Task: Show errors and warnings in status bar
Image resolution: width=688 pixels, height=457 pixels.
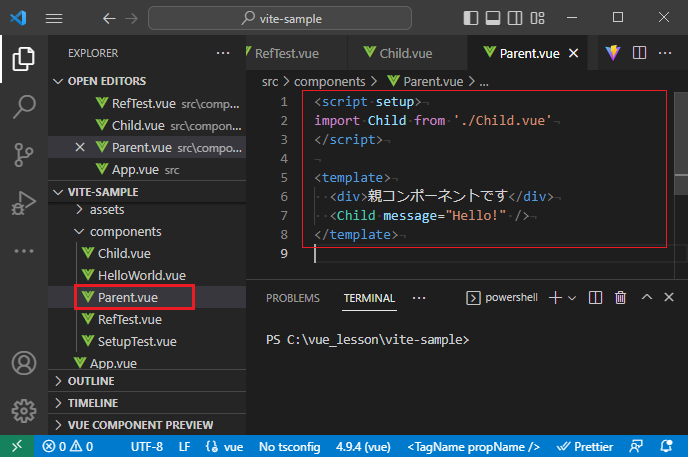Action: click(x=68, y=446)
